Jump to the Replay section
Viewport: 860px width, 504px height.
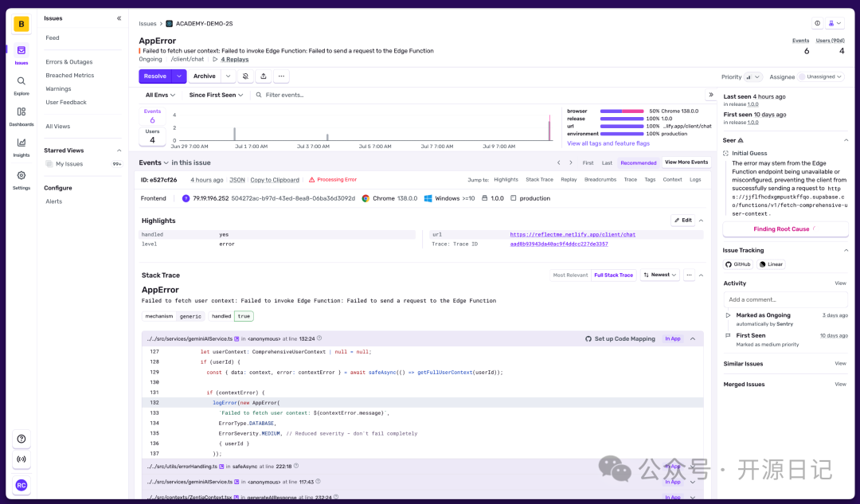pos(569,180)
